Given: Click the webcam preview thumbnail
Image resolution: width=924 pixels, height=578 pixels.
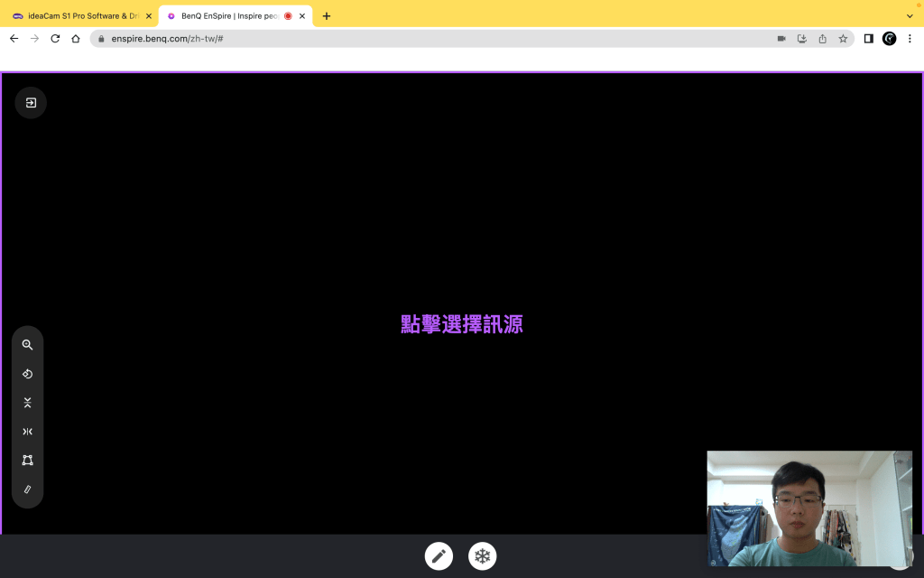Looking at the screenshot, I should click(x=808, y=508).
